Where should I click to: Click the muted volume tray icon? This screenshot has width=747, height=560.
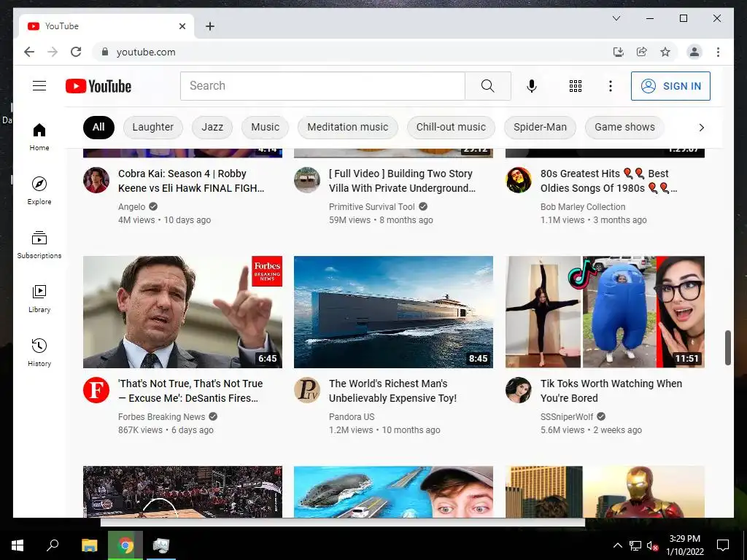(652, 545)
